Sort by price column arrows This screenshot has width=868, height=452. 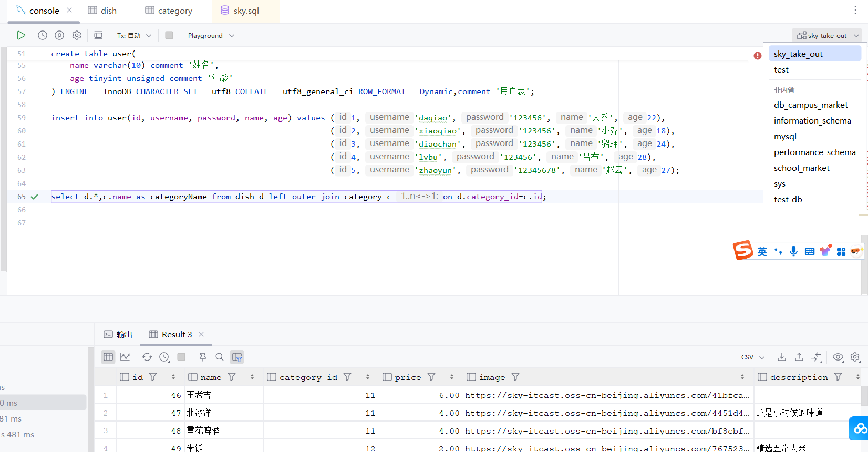pos(452,377)
